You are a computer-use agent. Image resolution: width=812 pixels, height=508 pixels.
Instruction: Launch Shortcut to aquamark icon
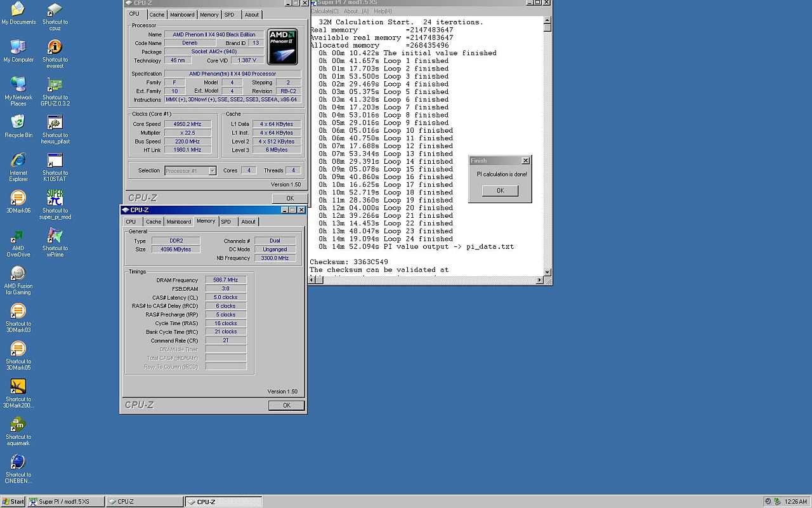18,431
